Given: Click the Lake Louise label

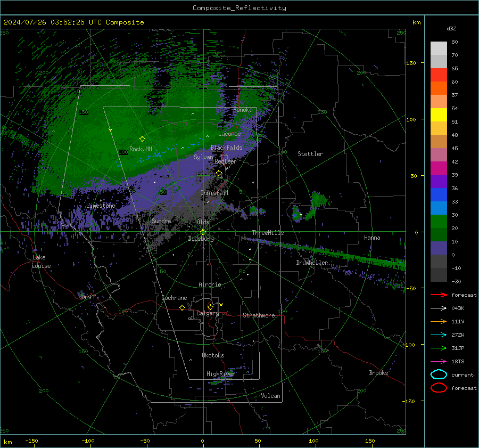Looking at the screenshot, I should pyautogui.click(x=41, y=262).
